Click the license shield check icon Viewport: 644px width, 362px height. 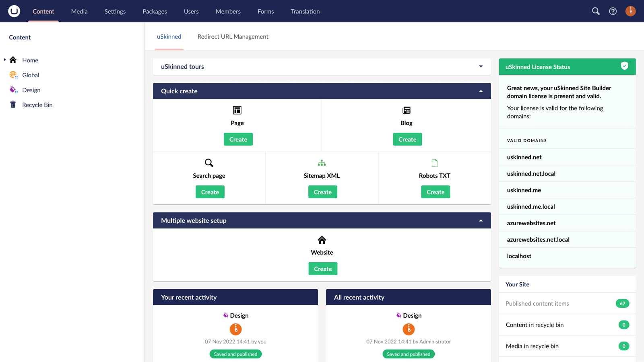[624, 66]
